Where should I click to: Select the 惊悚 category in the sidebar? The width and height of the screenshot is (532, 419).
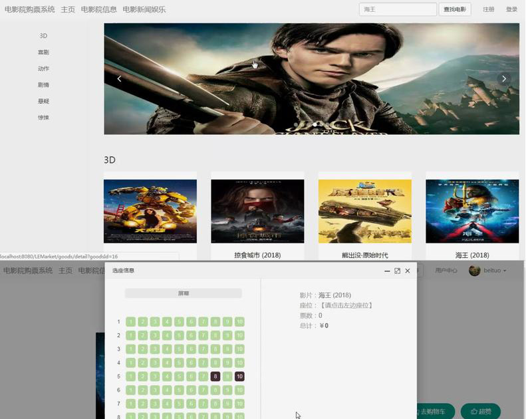(43, 117)
